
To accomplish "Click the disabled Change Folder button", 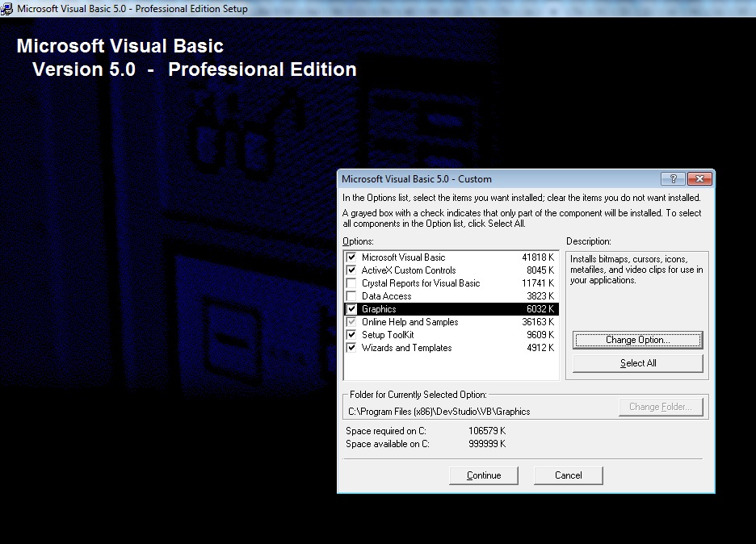I will click(x=661, y=407).
